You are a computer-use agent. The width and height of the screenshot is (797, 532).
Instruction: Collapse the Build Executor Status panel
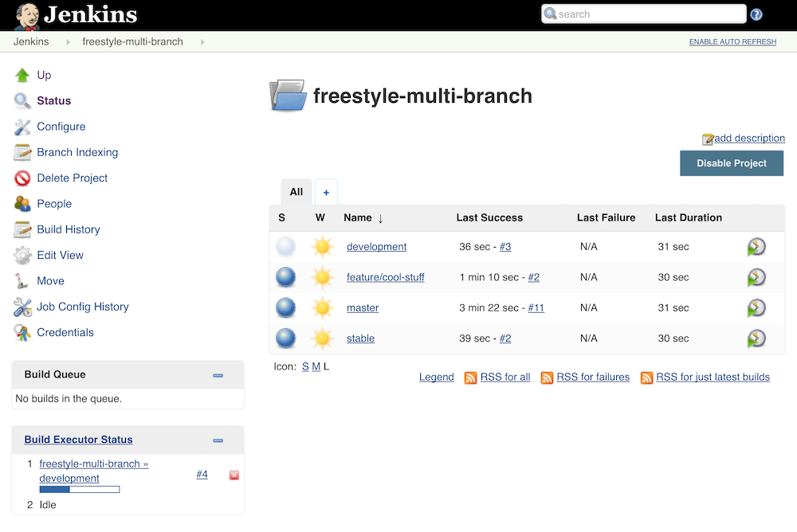[x=218, y=440]
